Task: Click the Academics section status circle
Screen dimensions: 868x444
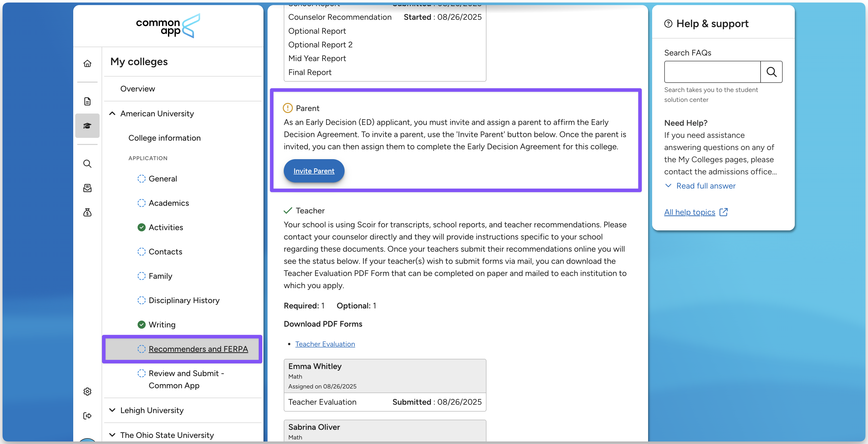Action: coord(142,203)
